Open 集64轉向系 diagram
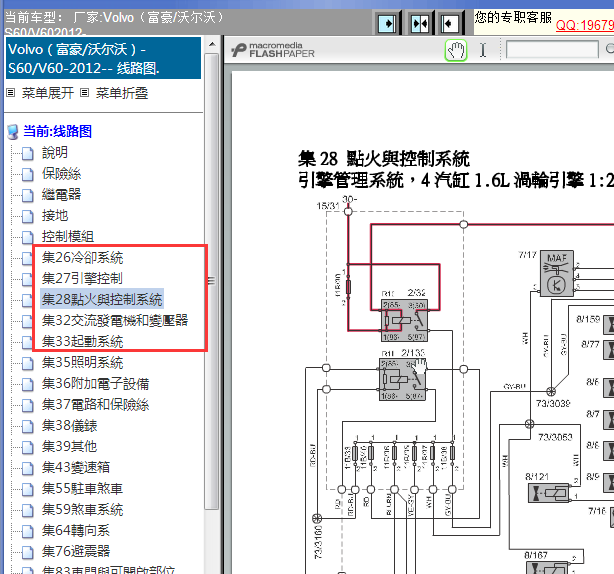The height and width of the screenshot is (574, 614). click(x=76, y=531)
